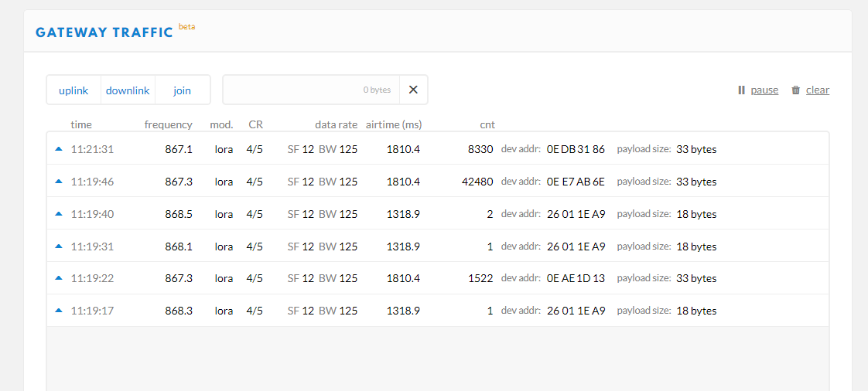Filter traffic by join
The height and width of the screenshot is (391, 868).
[x=182, y=90]
